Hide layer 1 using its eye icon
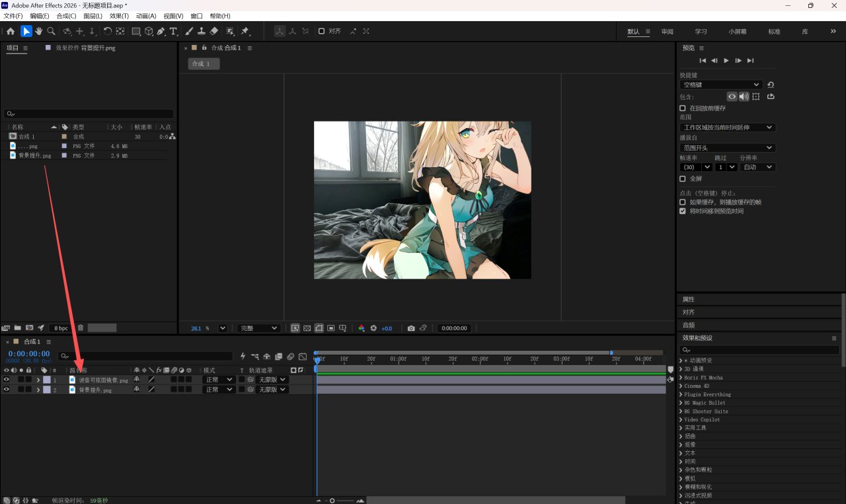Screen dimensions: 846x504 pyautogui.click(x=7, y=380)
